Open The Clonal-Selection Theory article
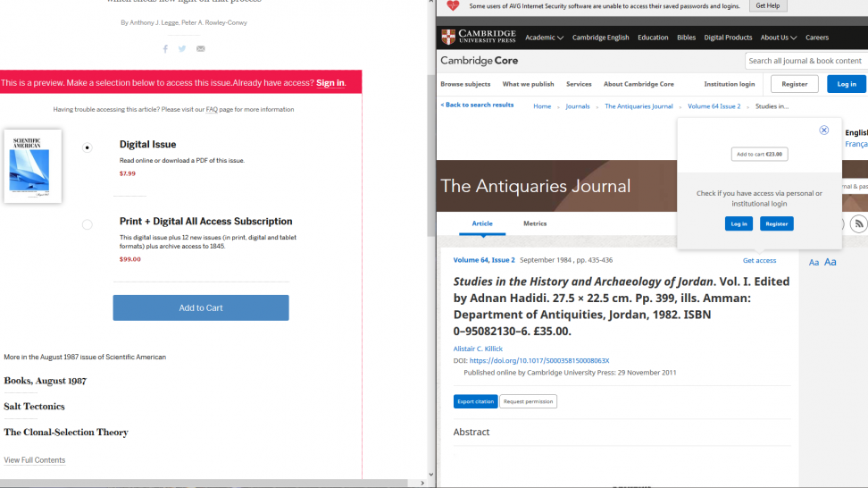Screen dimensions: 868x488 (x=66, y=433)
